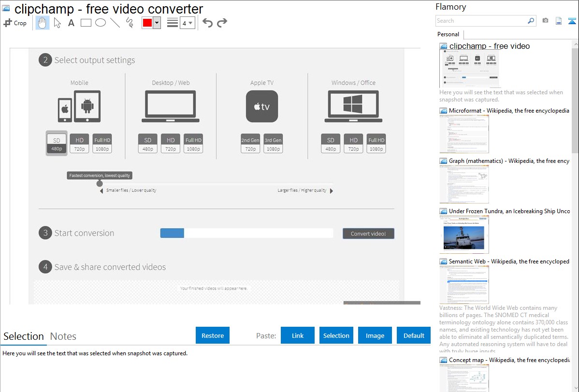The height and width of the screenshot is (392, 579).
Task: Click the paste Image button
Action: pyautogui.click(x=375, y=335)
